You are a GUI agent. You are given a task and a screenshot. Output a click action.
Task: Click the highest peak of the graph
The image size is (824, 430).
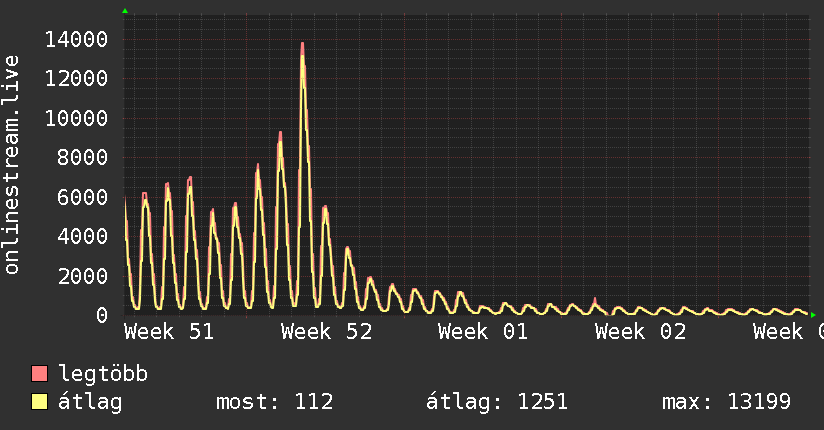tap(303, 45)
